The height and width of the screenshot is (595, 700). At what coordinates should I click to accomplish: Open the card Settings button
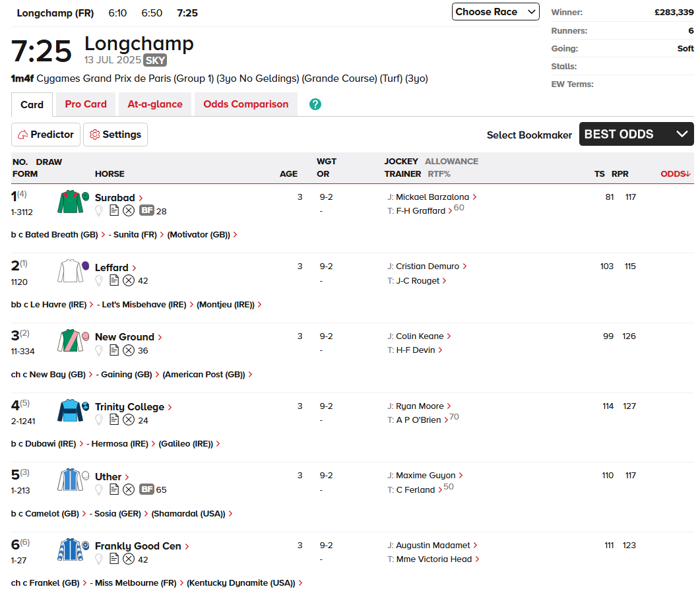pos(115,135)
